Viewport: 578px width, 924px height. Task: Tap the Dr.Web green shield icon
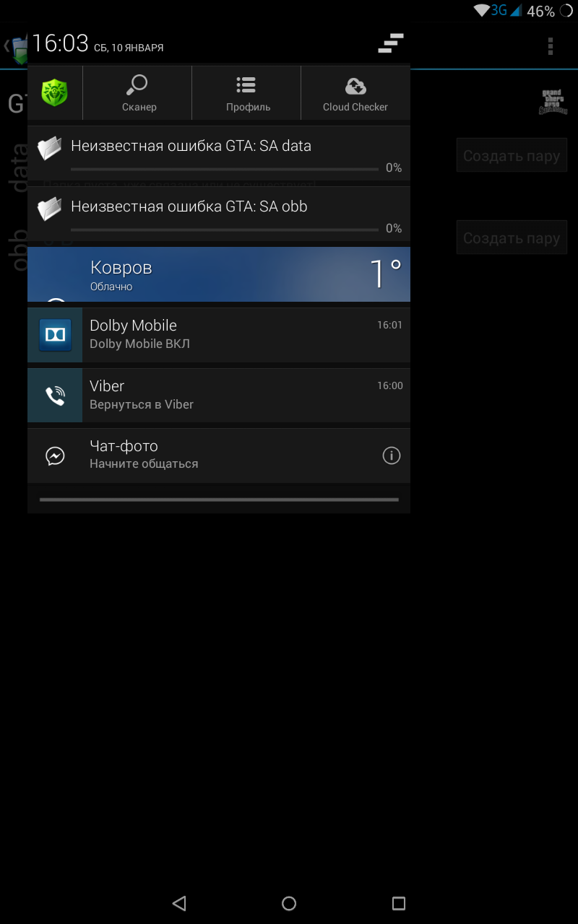pos(54,93)
